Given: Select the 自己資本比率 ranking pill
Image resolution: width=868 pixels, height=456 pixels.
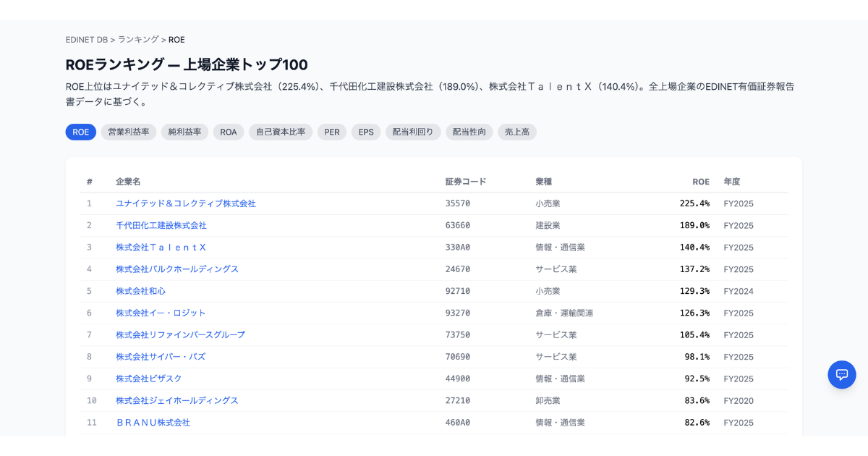Looking at the screenshot, I should [x=281, y=132].
